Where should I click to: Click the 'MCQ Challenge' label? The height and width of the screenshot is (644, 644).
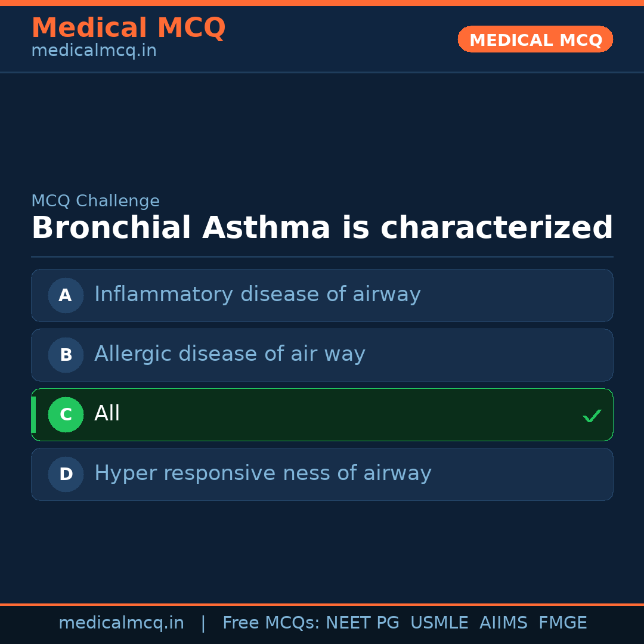(95, 202)
